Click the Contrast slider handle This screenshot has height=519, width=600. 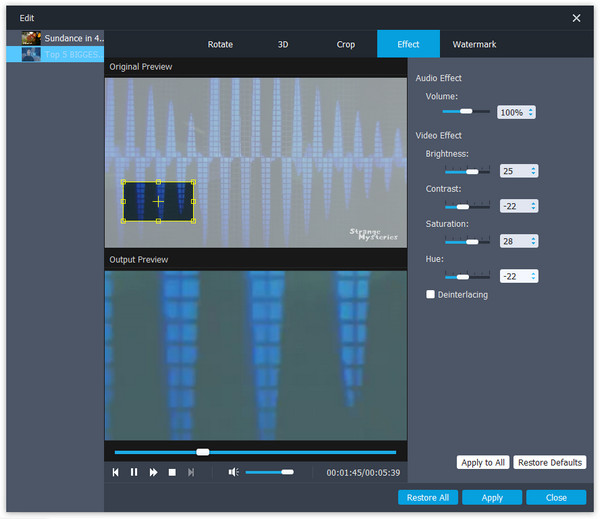coord(463,207)
